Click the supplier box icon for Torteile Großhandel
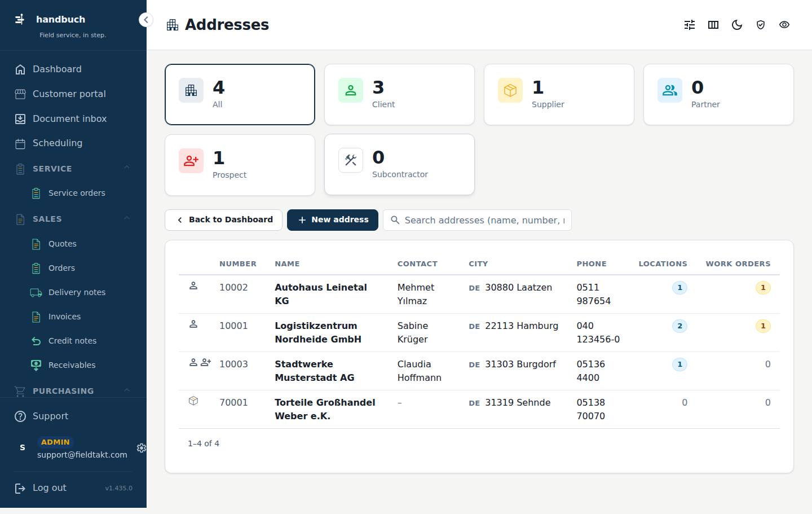This screenshot has width=812, height=514. tap(193, 401)
